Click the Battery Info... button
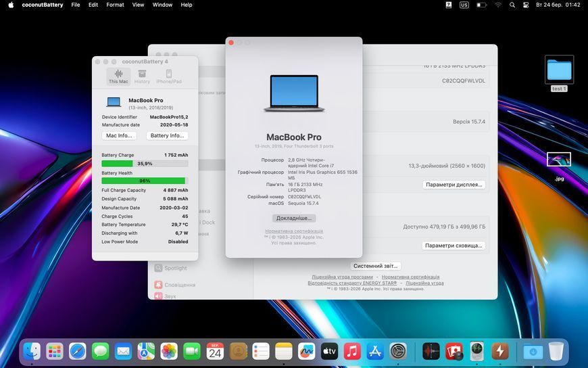Screen dimensions: 588x368 tap(167, 135)
